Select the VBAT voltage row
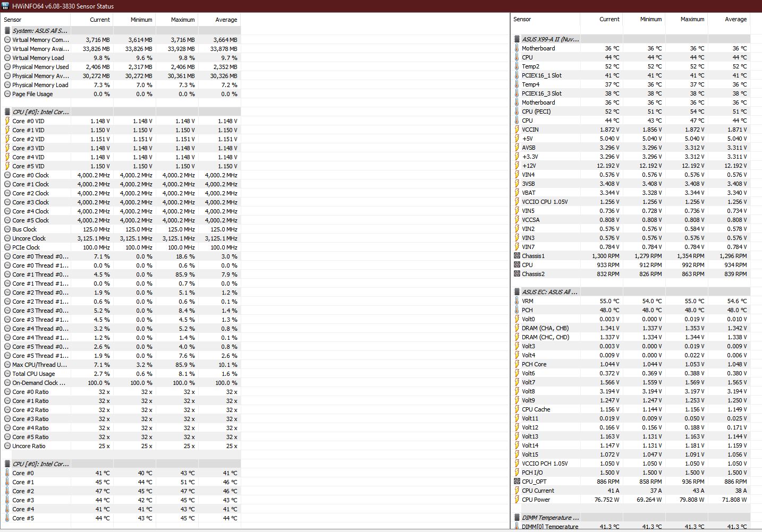This screenshot has height=532, width=762. coord(632,193)
